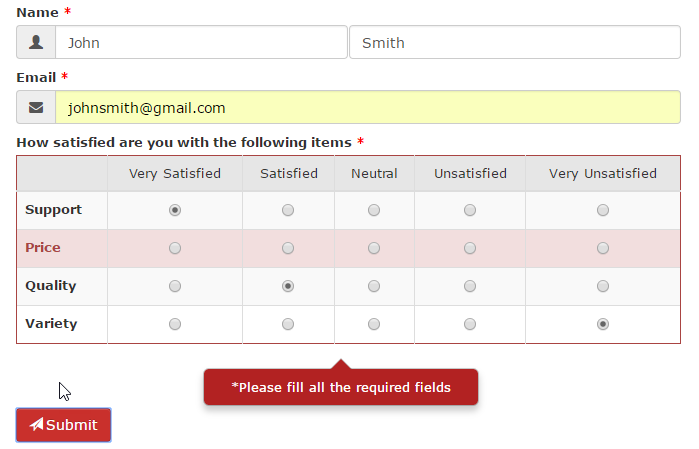
Task: Click the first name field containing John
Action: [x=200, y=43]
